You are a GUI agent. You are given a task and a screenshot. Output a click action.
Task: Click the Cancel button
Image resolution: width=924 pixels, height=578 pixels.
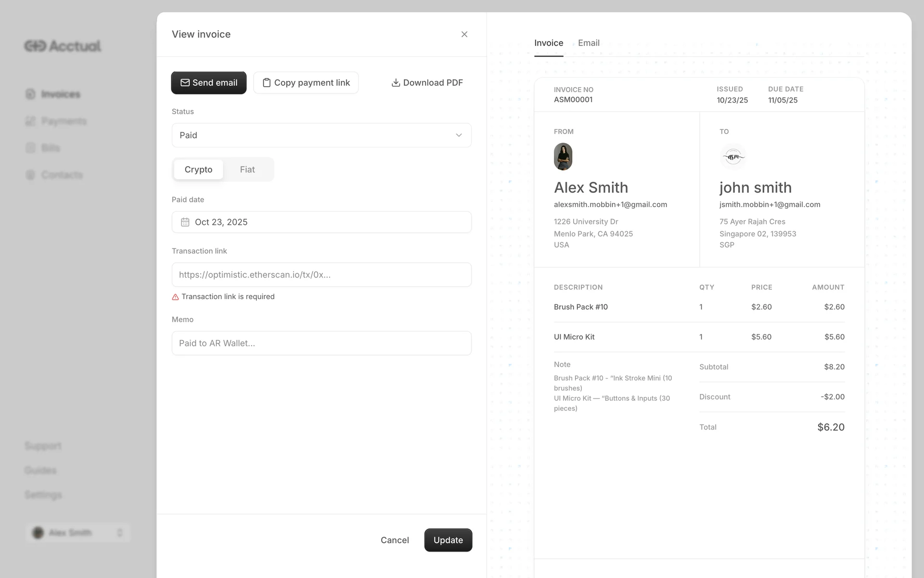tap(395, 540)
